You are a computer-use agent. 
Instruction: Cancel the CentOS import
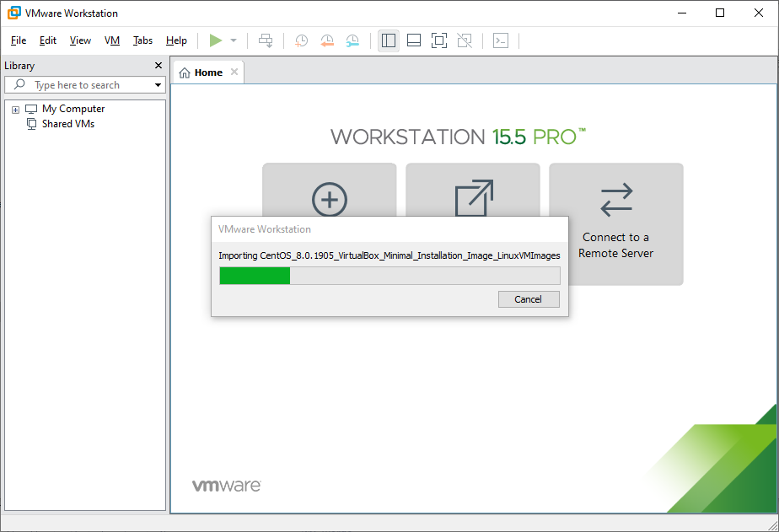529,299
